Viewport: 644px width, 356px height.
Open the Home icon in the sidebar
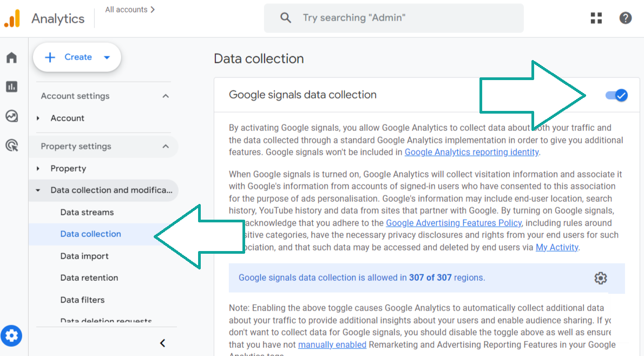[11, 57]
